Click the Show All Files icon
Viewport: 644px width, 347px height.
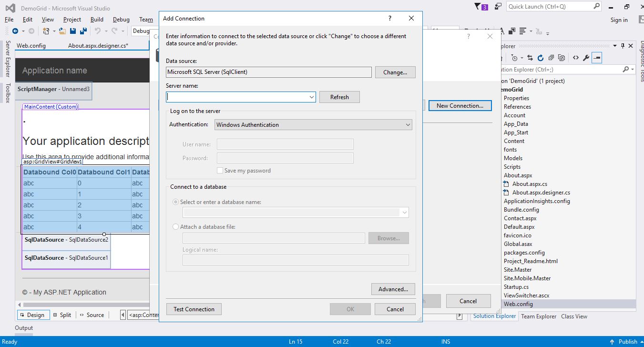tap(562, 58)
